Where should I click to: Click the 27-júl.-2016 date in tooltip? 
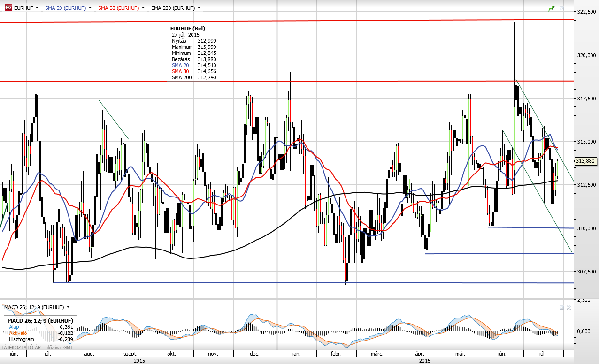click(185, 35)
